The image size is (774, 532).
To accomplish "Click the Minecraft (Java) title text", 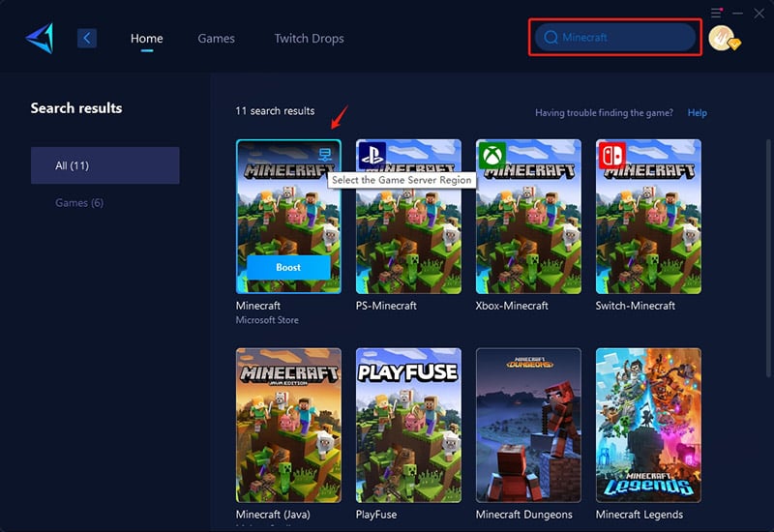I will (273, 515).
